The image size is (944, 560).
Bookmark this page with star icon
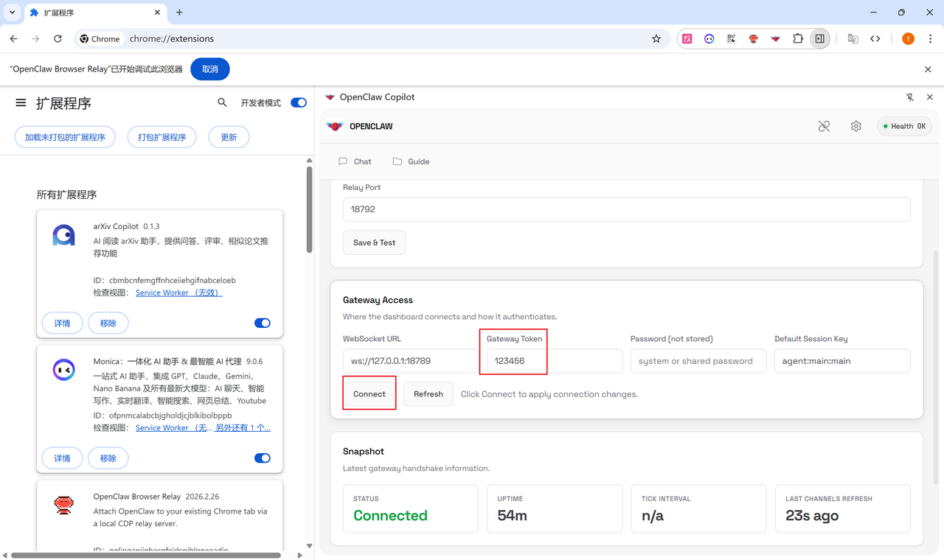656,39
